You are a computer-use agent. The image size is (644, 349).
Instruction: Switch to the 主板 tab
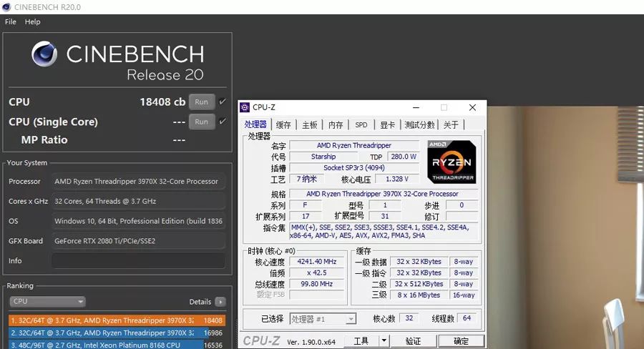pyautogui.click(x=309, y=124)
